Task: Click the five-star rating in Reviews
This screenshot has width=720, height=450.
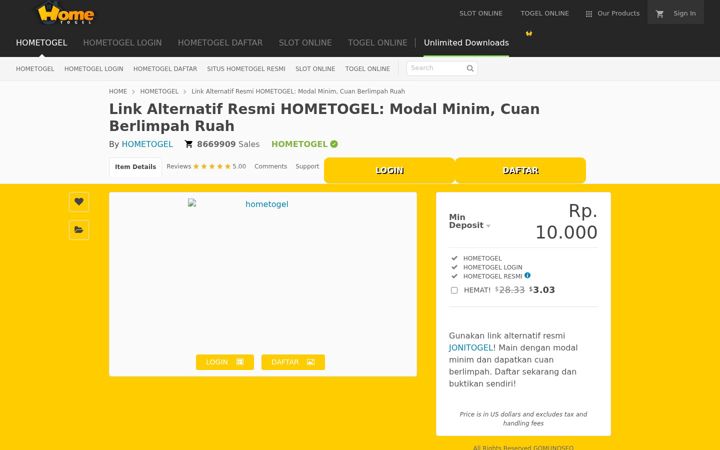Action: (212, 166)
